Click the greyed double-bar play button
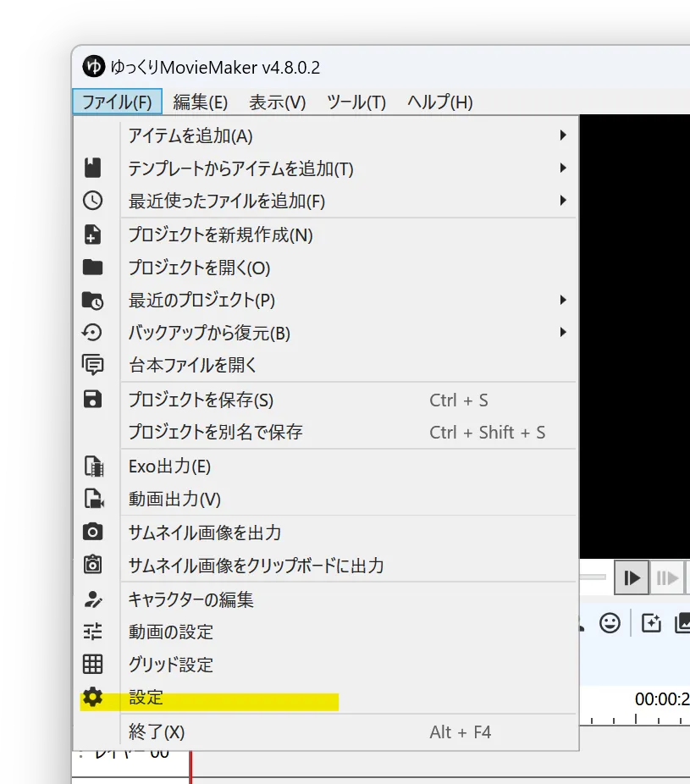The height and width of the screenshot is (784, 690). [x=667, y=577]
